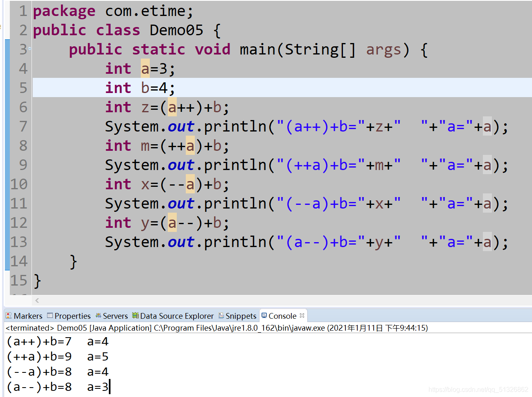The image size is (532, 397).
Task: Collapse the main method fold marker
Action: coord(29,49)
